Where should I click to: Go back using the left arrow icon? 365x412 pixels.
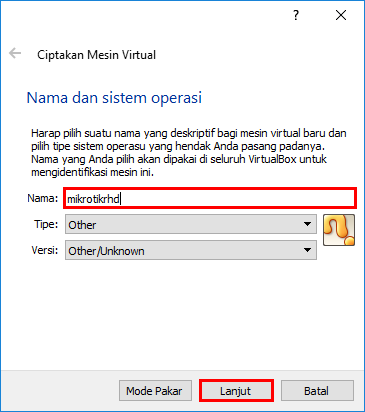[15, 53]
